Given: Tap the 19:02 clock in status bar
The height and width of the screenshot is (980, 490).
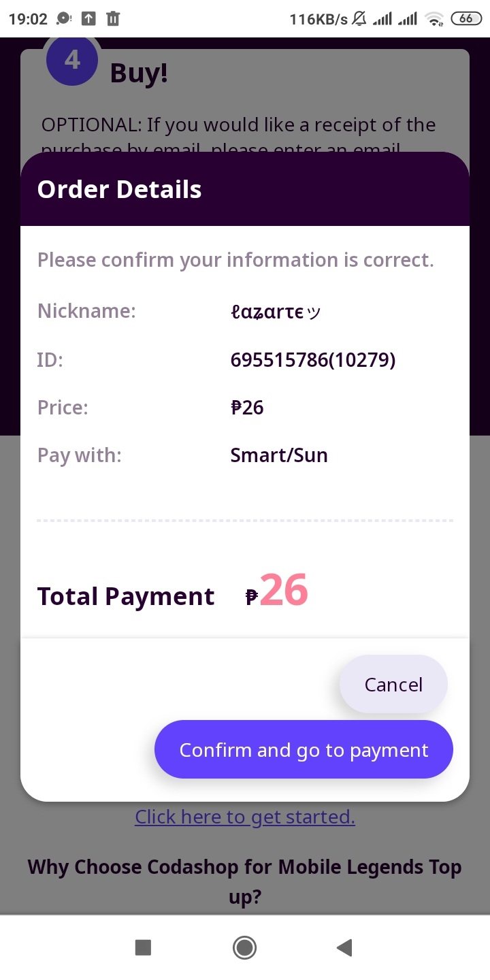Looking at the screenshot, I should (x=28, y=19).
